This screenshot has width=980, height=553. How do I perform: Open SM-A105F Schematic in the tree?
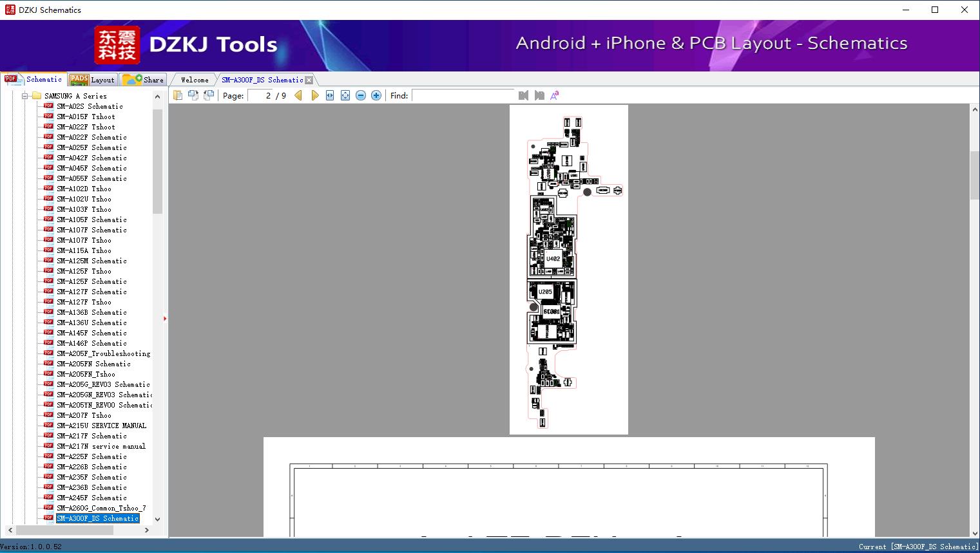[x=91, y=220]
